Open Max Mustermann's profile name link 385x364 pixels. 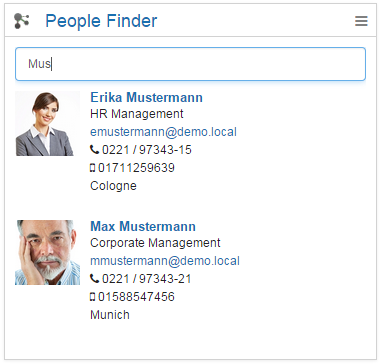143,226
